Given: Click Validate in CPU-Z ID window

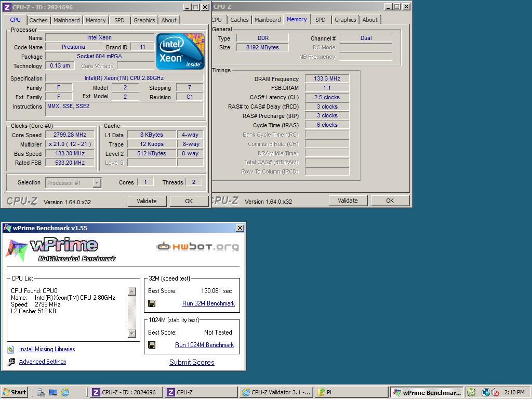Looking at the screenshot, I should tap(147, 201).
